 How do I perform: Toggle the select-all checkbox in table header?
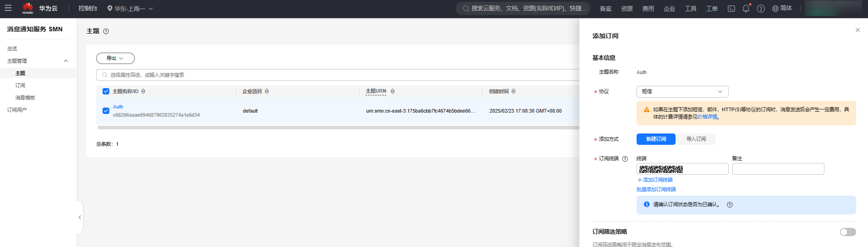106,91
